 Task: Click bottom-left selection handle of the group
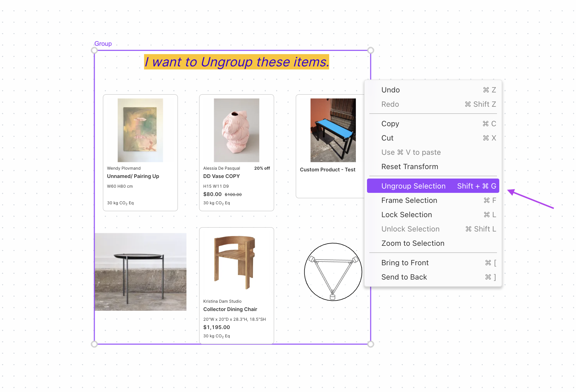[x=94, y=344]
